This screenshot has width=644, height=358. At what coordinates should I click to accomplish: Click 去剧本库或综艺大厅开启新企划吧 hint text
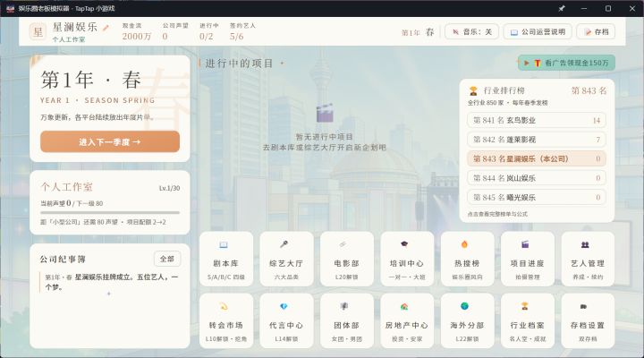click(325, 147)
